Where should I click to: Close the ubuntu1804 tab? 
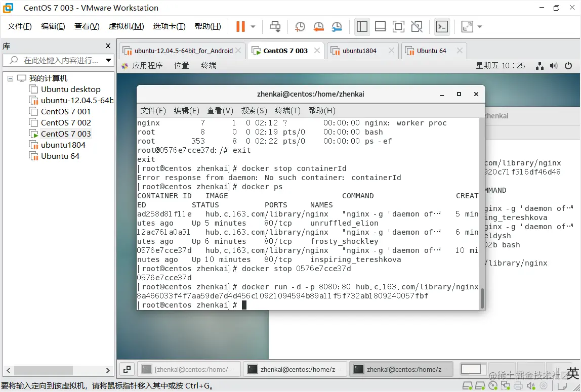(391, 51)
